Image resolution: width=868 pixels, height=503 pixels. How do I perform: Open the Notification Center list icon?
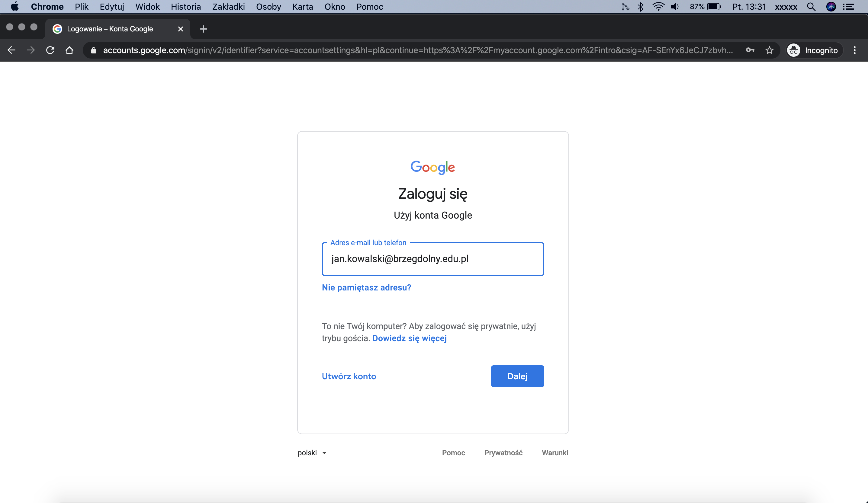848,7
